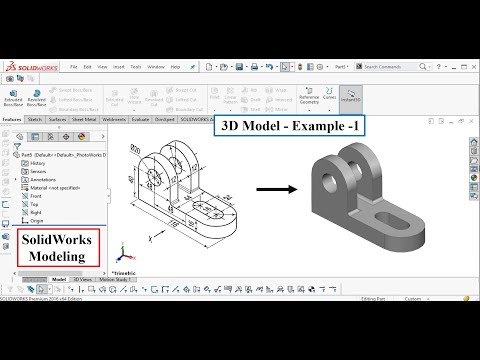Image resolution: width=480 pixels, height=360 pixels.
Task: Click Material <not specified> in the tree
Action: (x=51, y=188)
